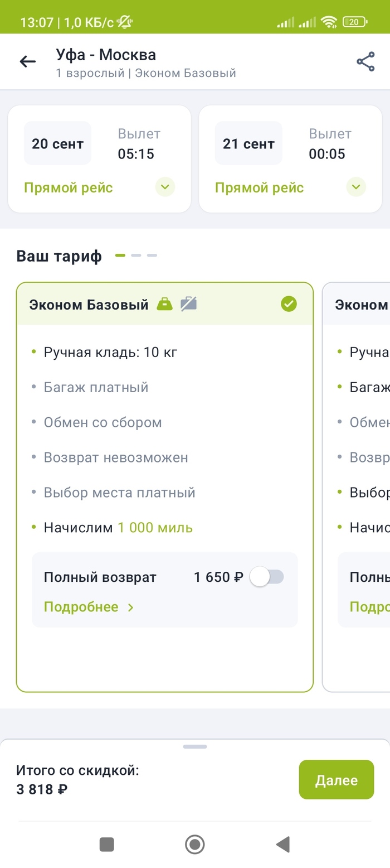This screenshot has width=390, height=868.
Task: Tap the share icon in header
Action: [x=365, y=62]
